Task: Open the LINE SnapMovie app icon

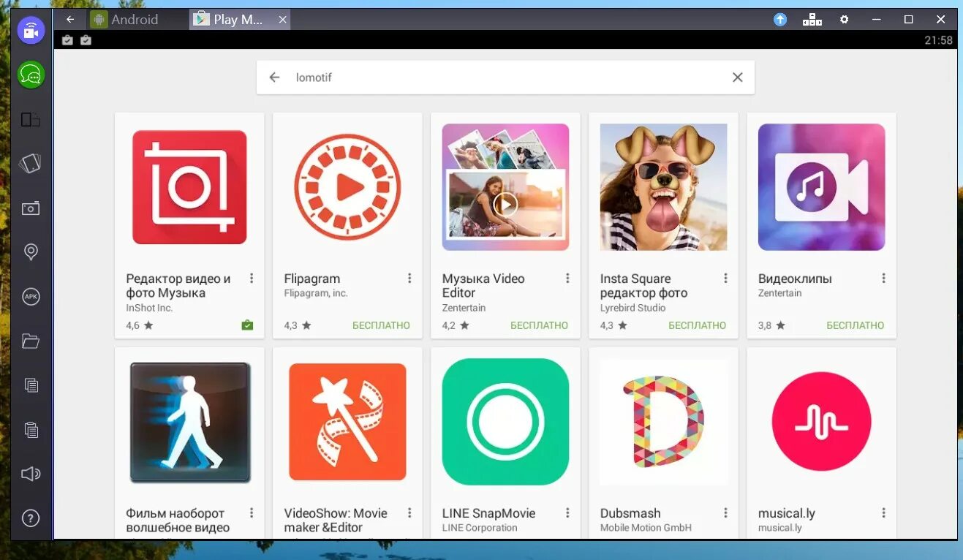Action: (506, 422)
